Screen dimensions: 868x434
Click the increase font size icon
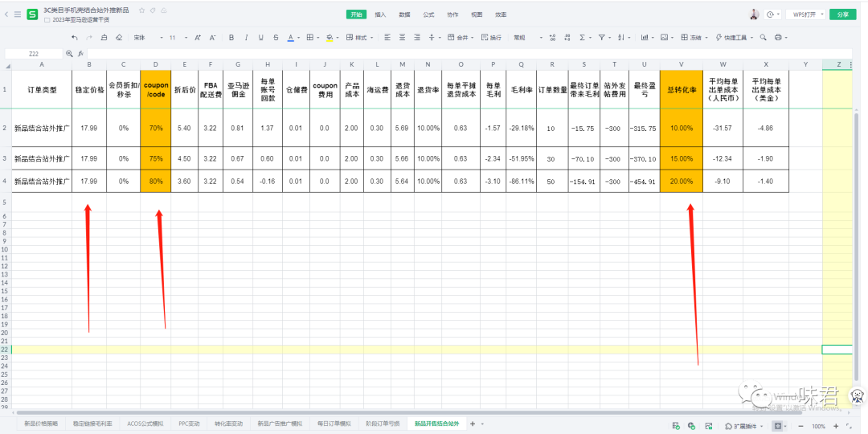198,38
